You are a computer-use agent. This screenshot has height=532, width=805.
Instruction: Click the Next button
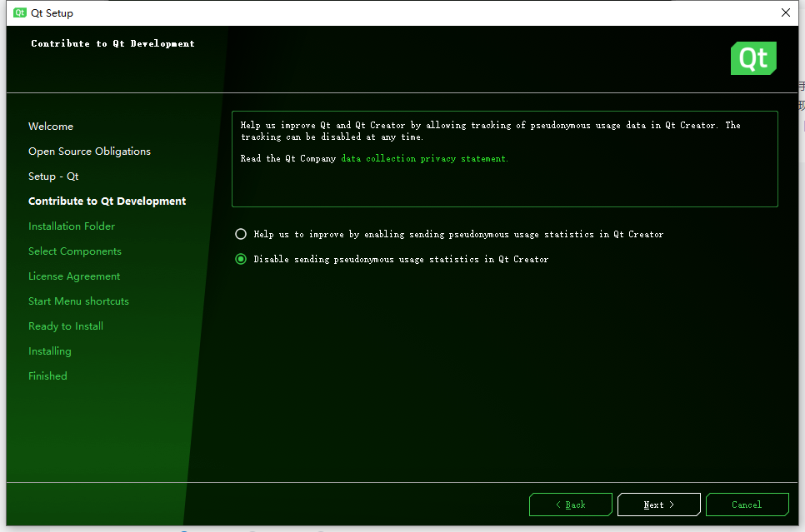658,504
